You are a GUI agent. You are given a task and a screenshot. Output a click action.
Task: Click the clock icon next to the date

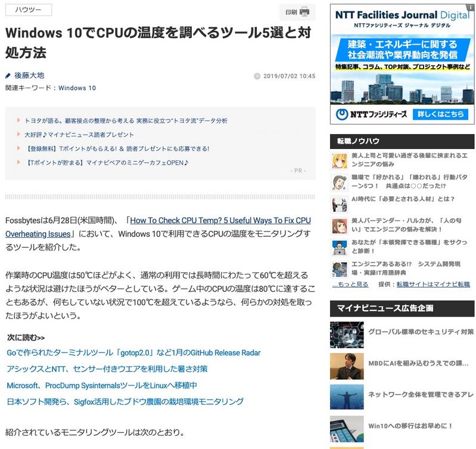[x=257, y=76]
